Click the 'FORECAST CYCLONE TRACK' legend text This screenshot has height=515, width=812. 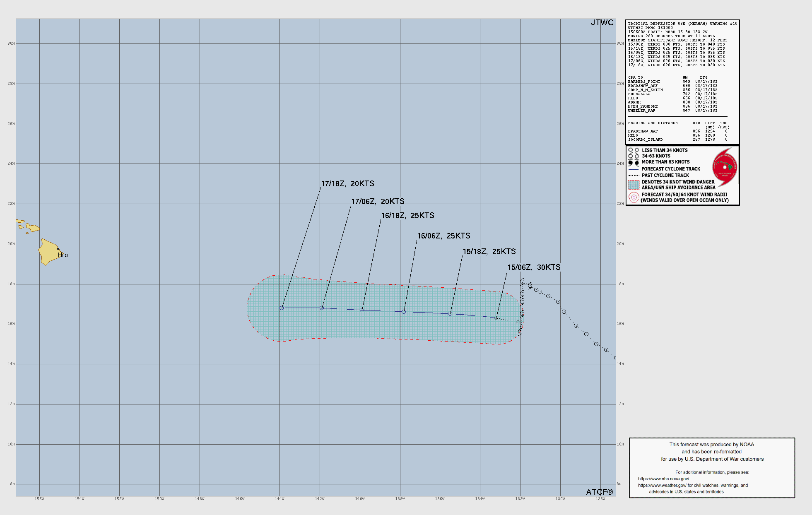[671, 169]
